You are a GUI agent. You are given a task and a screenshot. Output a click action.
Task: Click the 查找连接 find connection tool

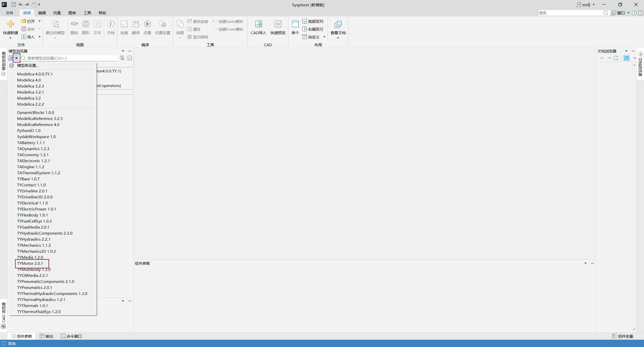198,21
